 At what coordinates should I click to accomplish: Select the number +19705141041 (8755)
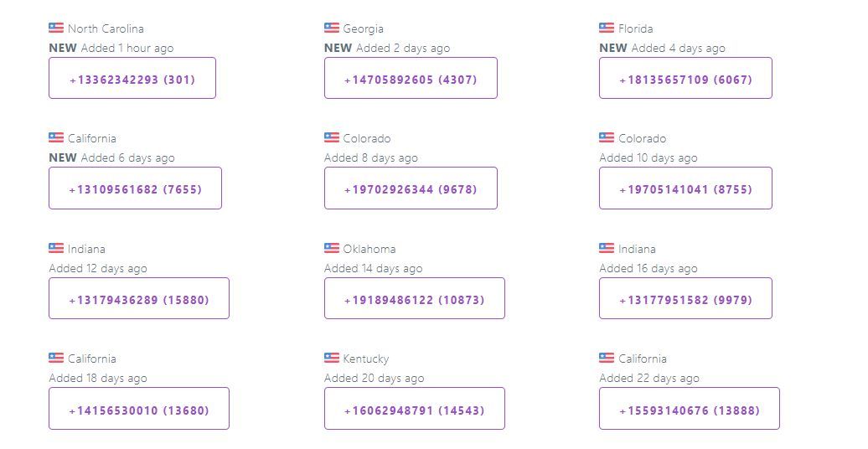coord(685,188)
